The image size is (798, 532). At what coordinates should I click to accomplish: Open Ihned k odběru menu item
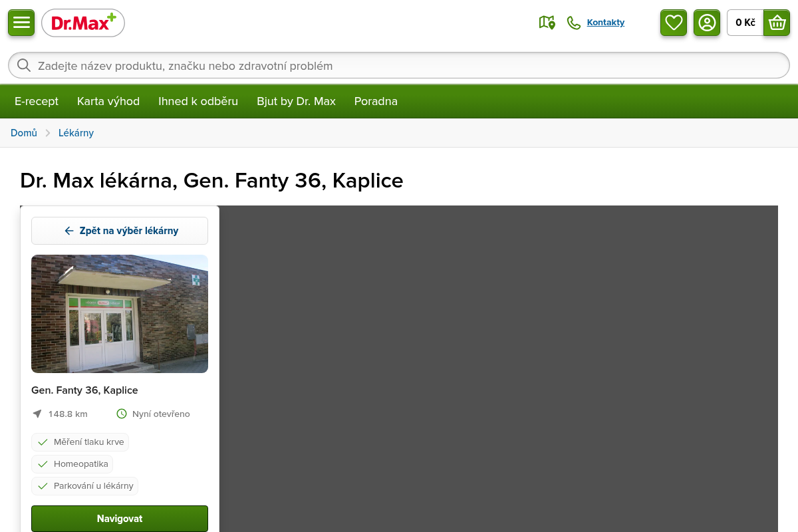click(x=198, y=101)
